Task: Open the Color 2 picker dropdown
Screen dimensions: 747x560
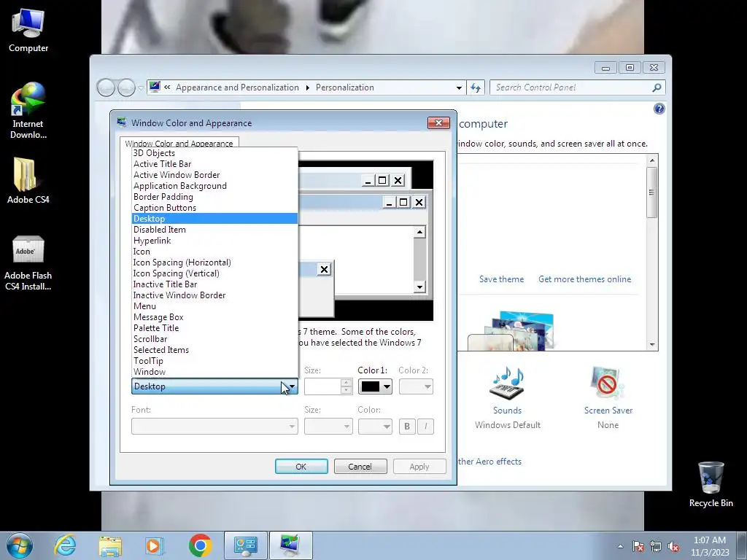Action: point(416,386)
